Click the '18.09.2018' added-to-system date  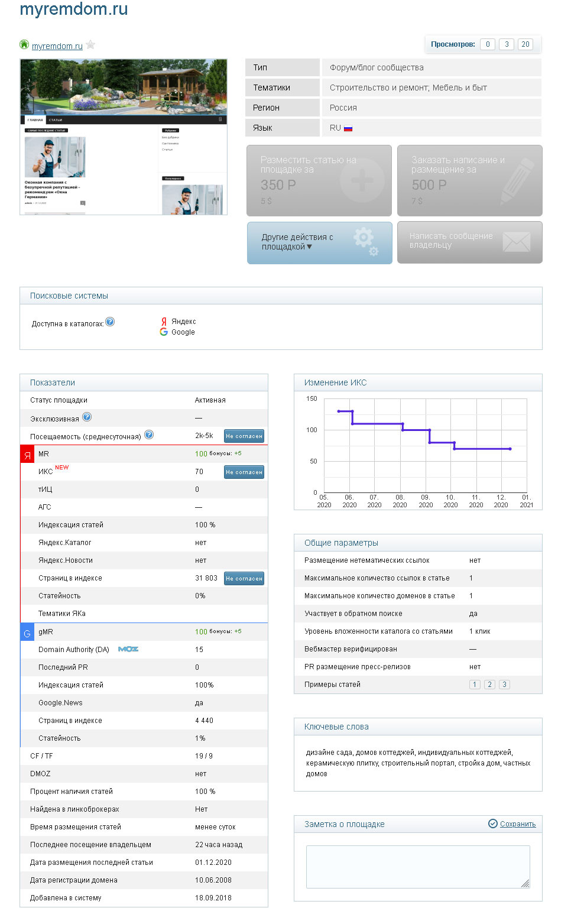(x=213, y=898)
